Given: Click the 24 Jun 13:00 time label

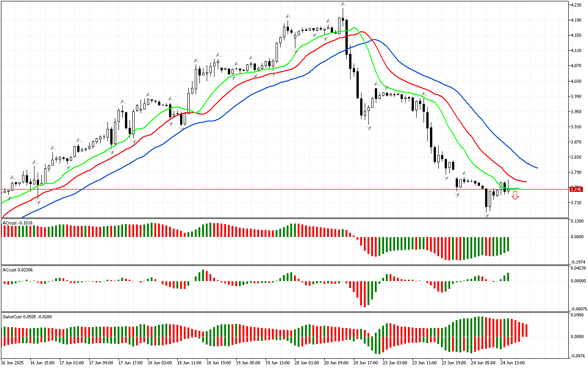Looking at the screenshot, I should 512,362.
